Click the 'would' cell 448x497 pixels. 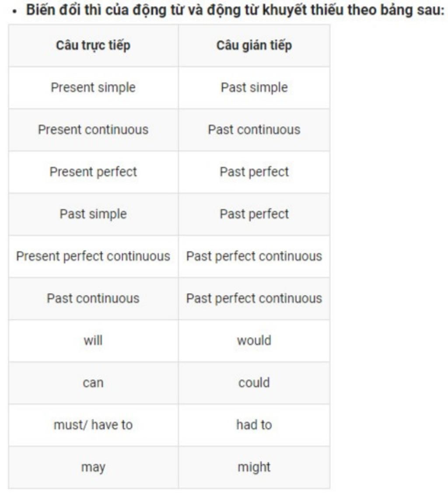(254, 341)
